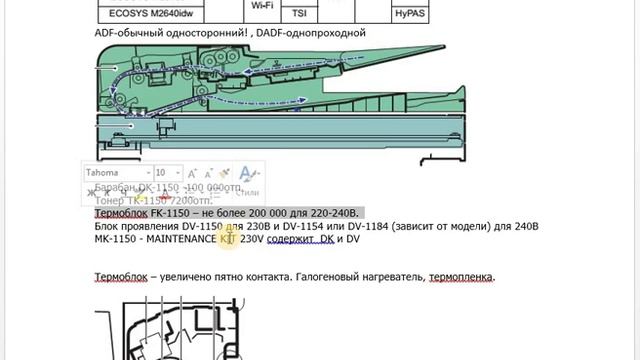Screen dimensions: 640x360
Task: Open the font size 10 dropdown
Action: click(178, 173)
